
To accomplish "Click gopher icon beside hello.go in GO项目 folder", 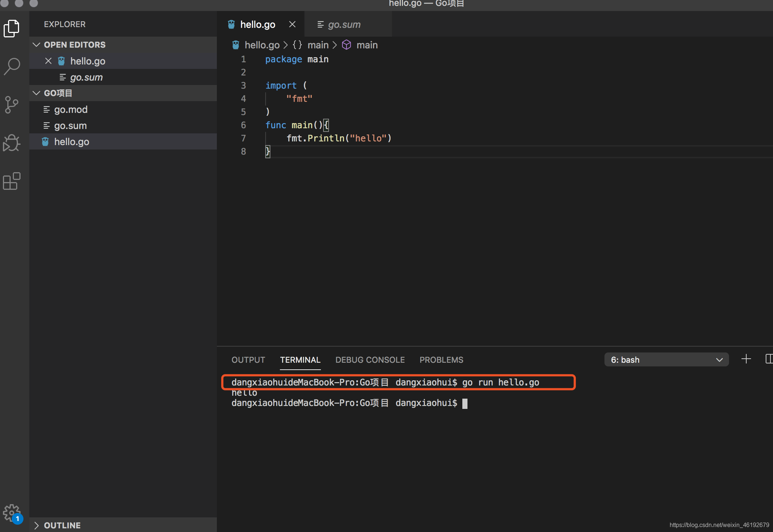I will click(45, 141).
